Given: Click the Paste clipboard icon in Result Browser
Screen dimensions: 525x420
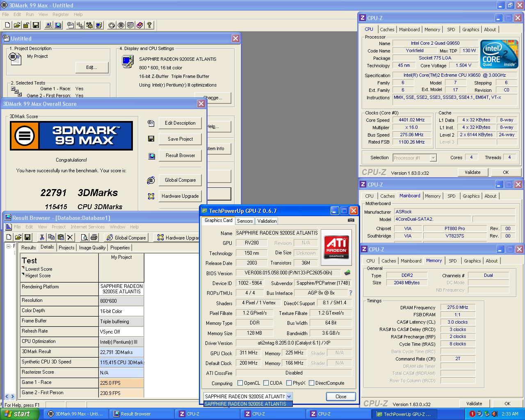Looking at the screenshot, I should (61, 237).
